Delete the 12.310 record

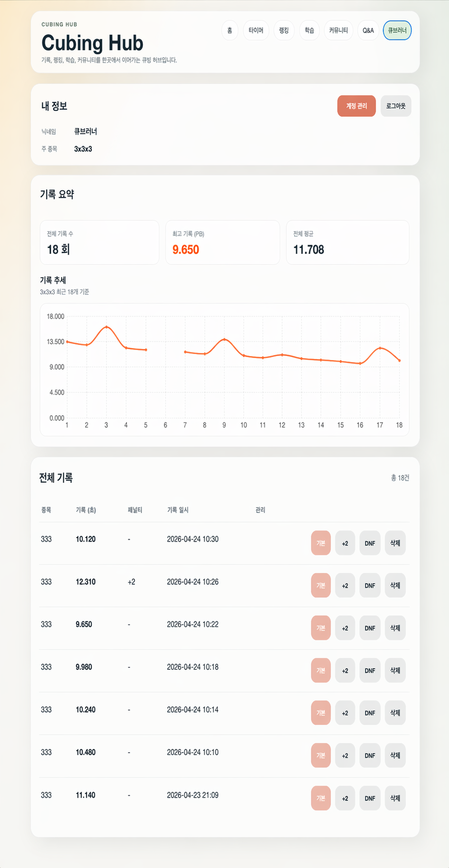(395, 585)
